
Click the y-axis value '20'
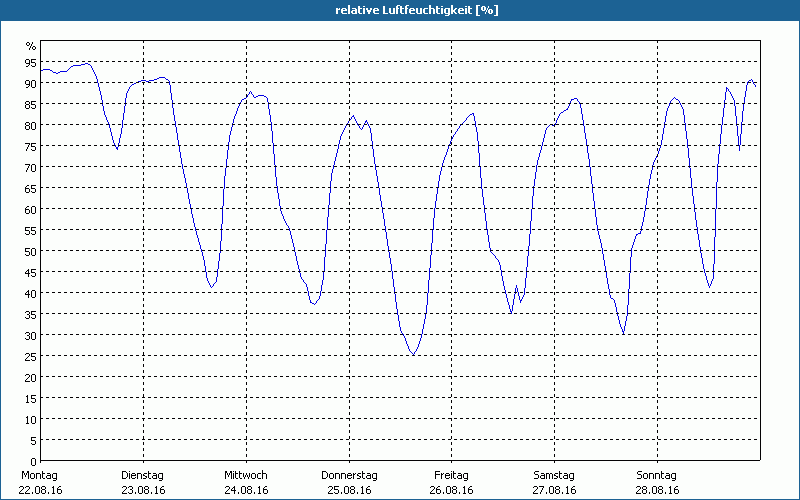tap(31, 377)
